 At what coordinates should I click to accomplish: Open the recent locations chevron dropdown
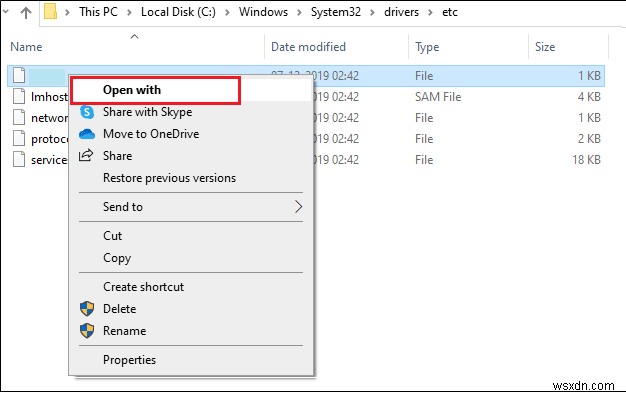click(x=6, y=12)
